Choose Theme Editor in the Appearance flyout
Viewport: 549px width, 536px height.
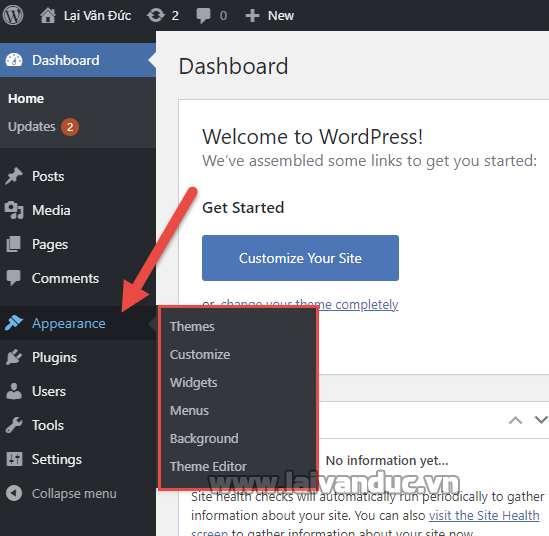coord(208,466)
